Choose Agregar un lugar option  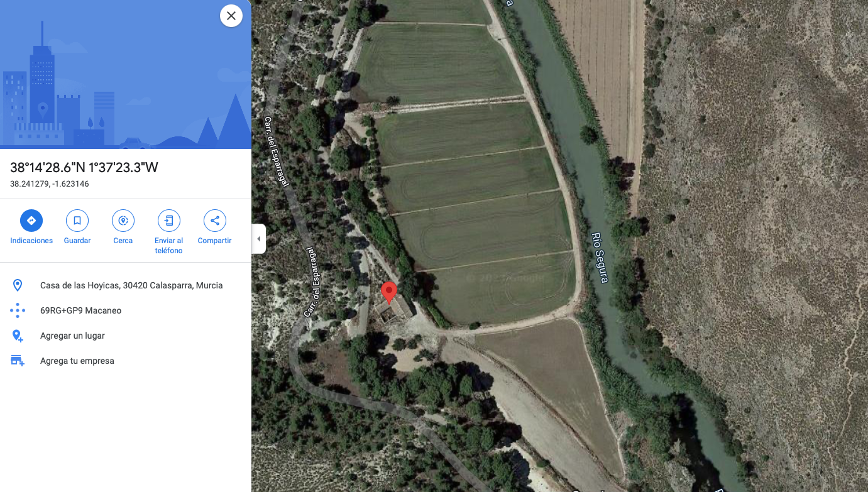click(x=72, y=336)
